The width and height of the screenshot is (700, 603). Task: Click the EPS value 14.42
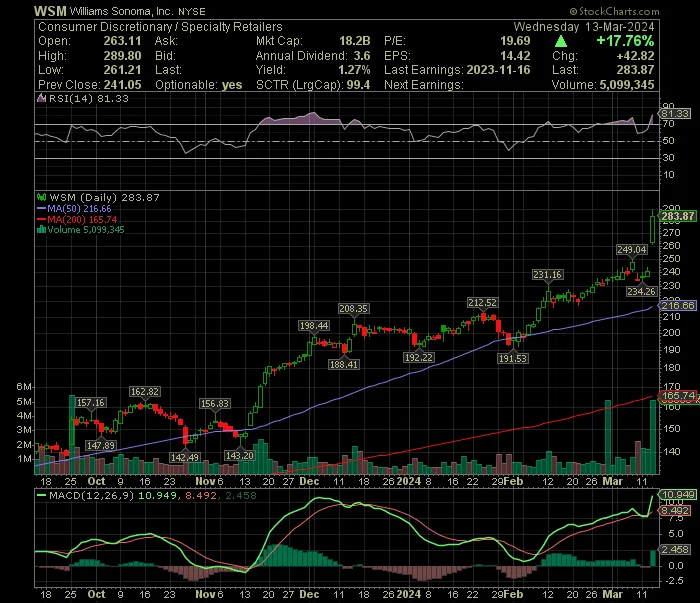[515, 56]
